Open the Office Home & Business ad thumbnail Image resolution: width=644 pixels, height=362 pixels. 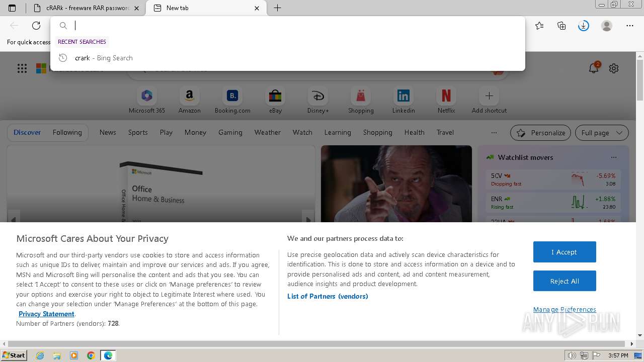tap(161, 184)
